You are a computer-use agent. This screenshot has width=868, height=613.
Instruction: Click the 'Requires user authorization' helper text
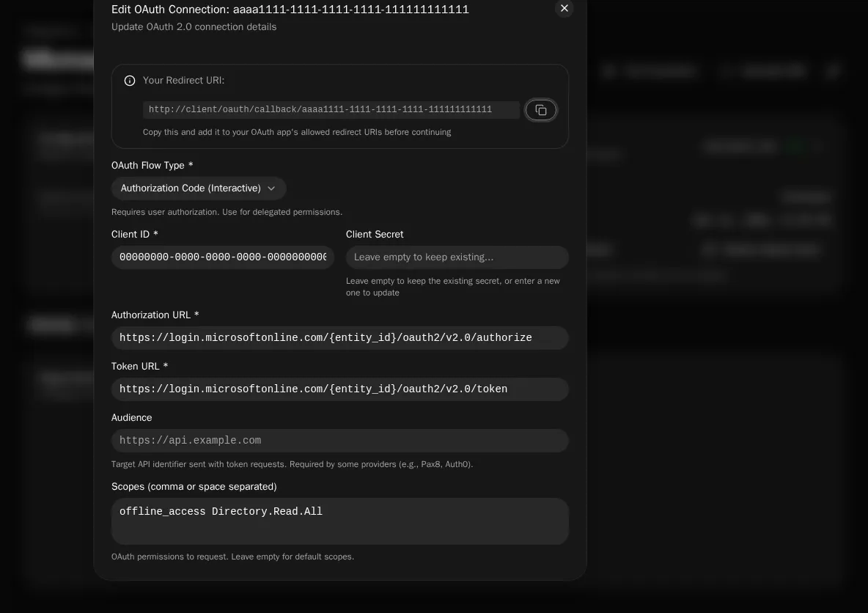pyautogui.click(x=227, y=212)
